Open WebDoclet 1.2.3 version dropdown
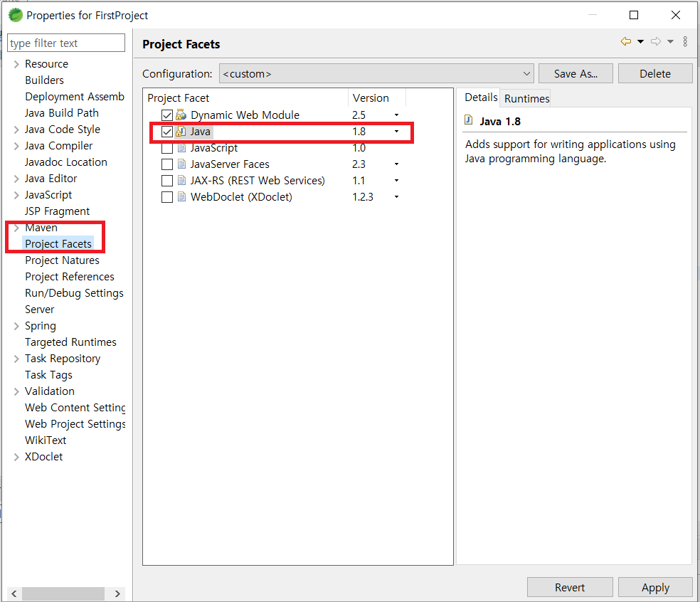 pyautogui.click(x=396, y=197)
